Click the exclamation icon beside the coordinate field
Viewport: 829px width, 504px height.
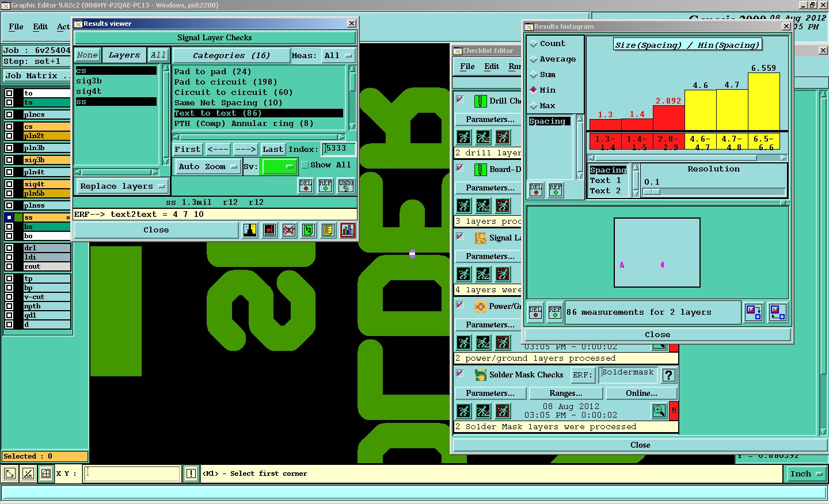coord(191,474)
